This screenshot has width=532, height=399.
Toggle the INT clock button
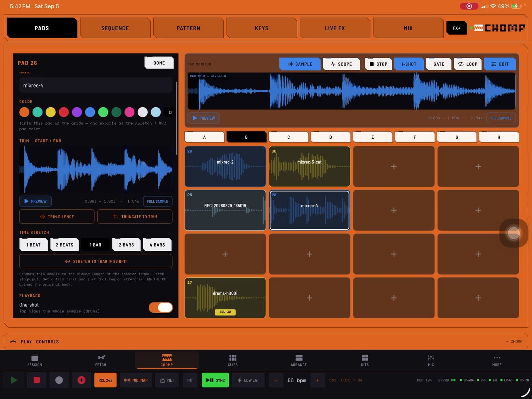click(190, 380)
